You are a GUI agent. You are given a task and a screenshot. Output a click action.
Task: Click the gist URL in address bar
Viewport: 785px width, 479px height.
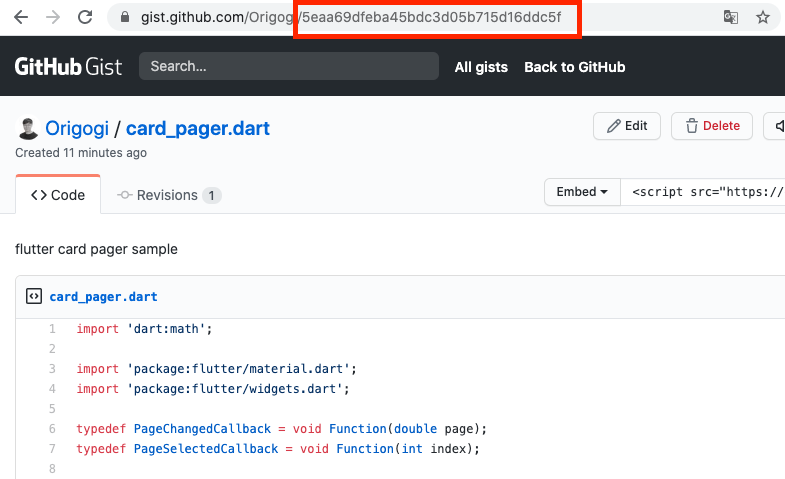click(350, 18)
